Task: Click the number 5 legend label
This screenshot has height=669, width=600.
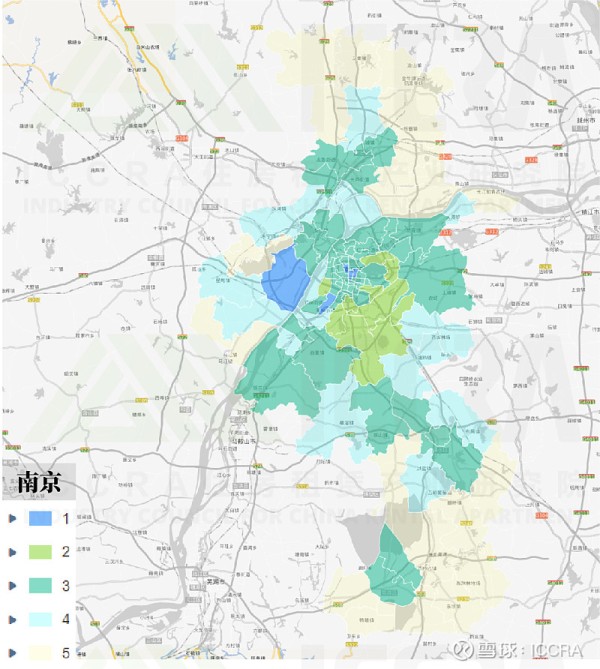Action: coord(66,652)
